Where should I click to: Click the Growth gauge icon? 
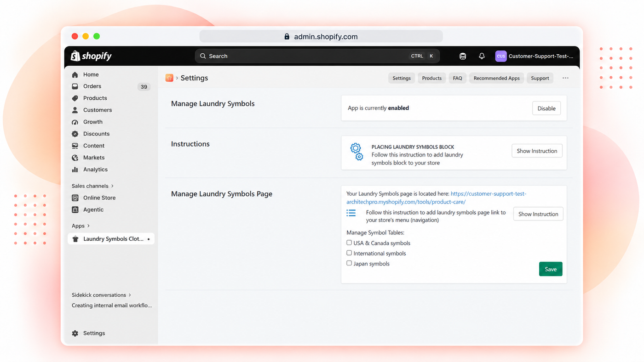[x=75, y=122]
